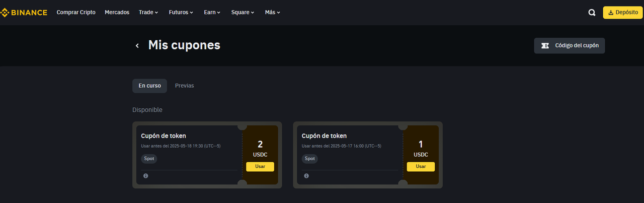Open the search magnifier icon
This screenshot has height=203, width=644.
tap(592, 13)
